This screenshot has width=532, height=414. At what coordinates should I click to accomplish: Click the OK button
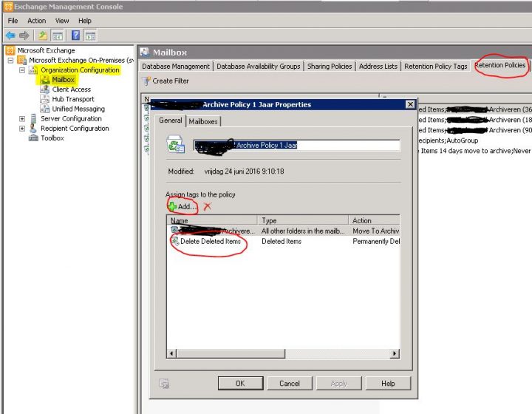241,384
